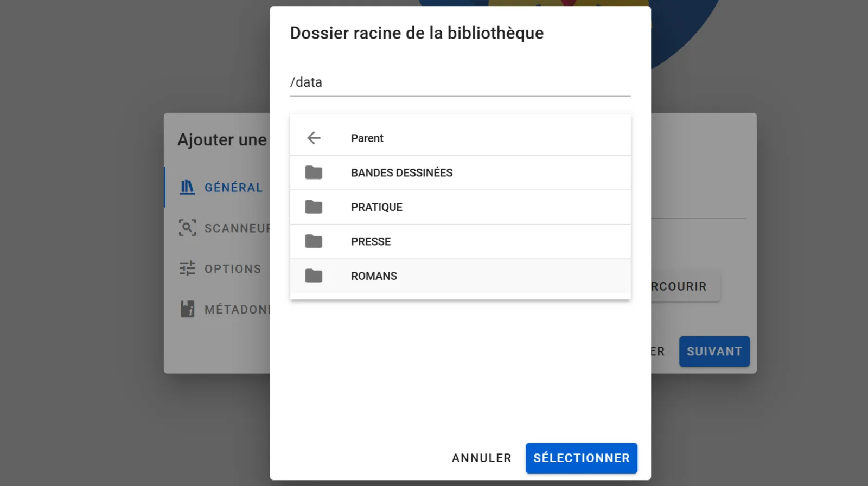Image resolution: width=868 pixels, height=486 pixels.
Task: Click the PRESSE folder icon
Action: point(314,241)
